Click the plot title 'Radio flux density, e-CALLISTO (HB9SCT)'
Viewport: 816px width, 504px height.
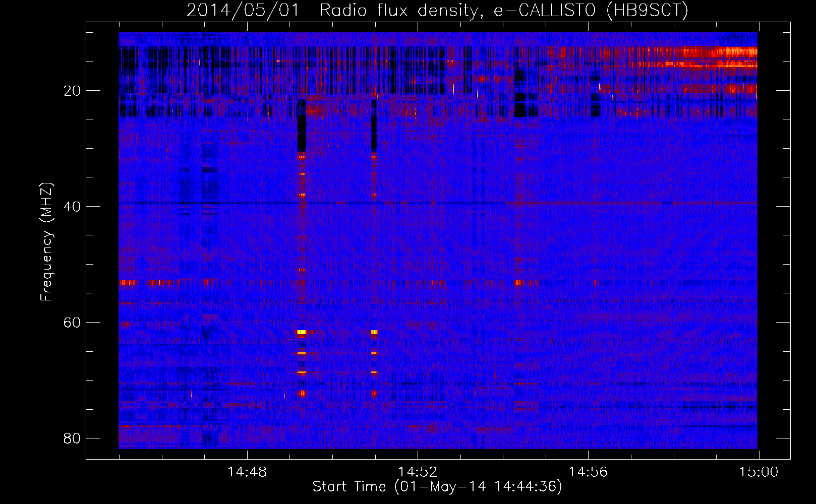pos(504,11)
